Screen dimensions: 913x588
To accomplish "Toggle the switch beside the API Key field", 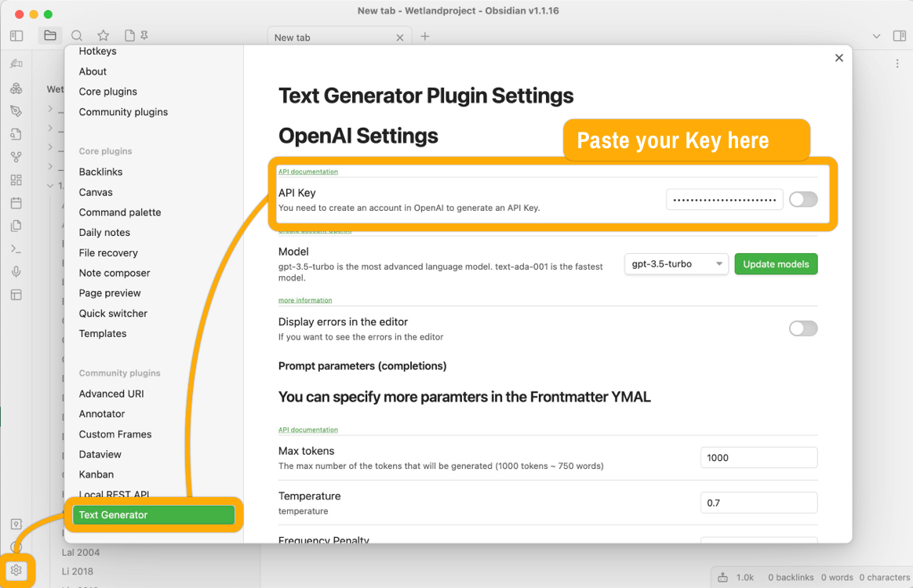I will point(803,200).
